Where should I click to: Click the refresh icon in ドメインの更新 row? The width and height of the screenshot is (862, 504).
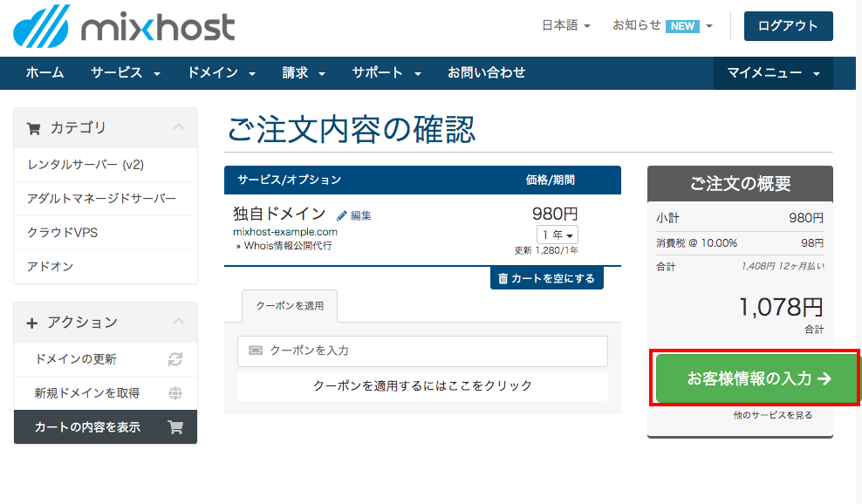point(174,359)
